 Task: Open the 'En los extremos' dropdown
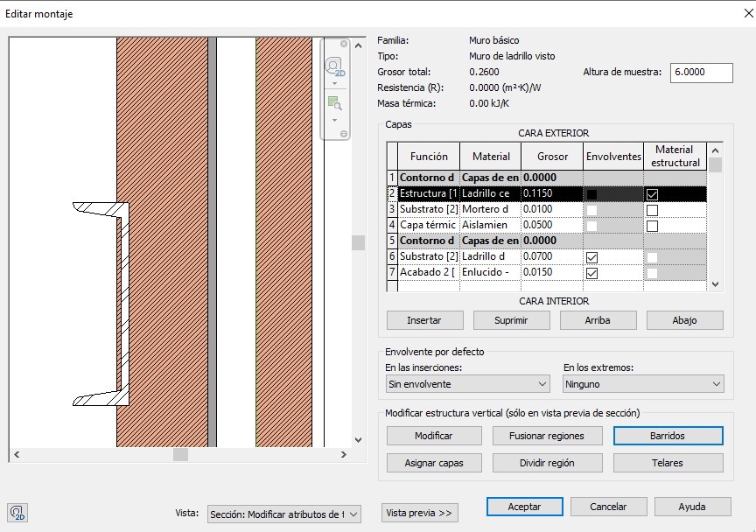coord(643,384)
